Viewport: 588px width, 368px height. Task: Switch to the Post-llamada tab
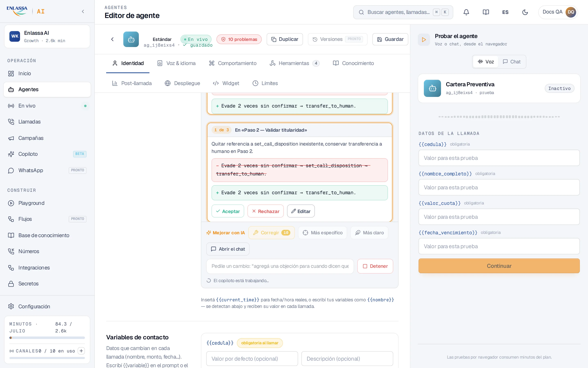coord(132,83)
